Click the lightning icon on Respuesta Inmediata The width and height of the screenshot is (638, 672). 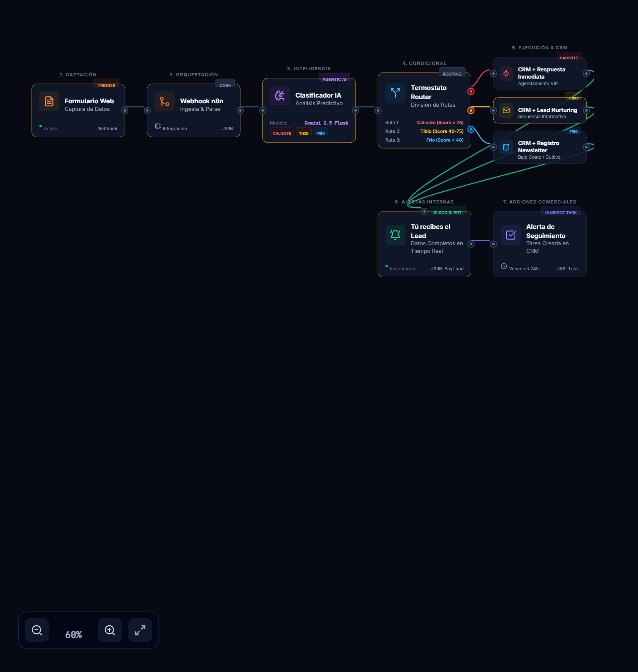pos(506,74)
